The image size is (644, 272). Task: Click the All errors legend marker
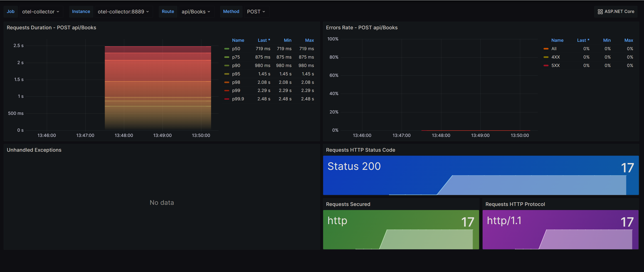pyautogui.click(x=546, y=49)
